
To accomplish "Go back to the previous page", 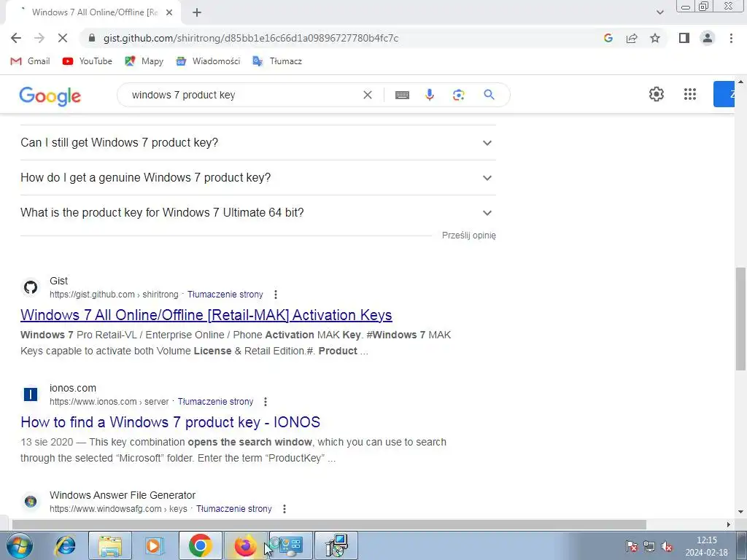I will [x=16, y=38].
